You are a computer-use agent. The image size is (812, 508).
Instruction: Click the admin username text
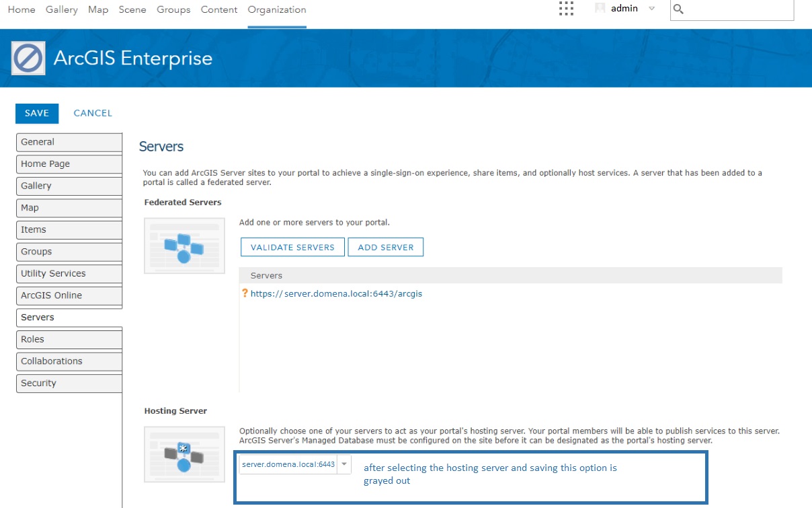click(x=624, y=8)
